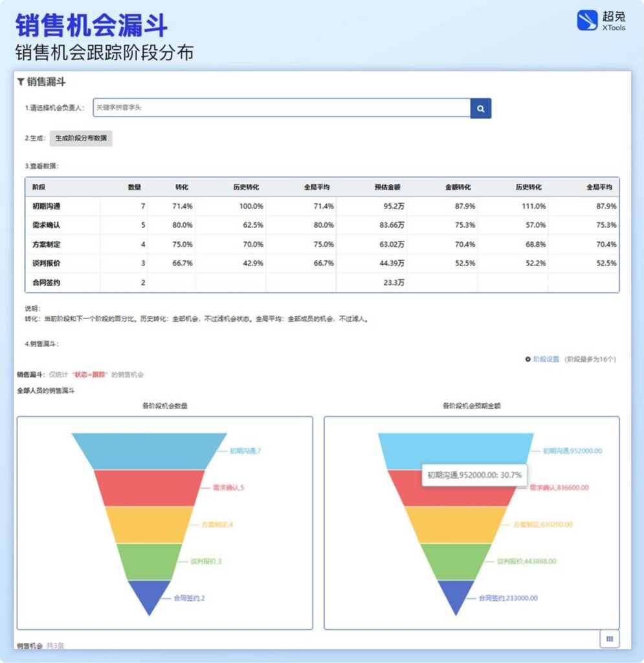Click the gear icon beside 阶段设置

point(527,358)
